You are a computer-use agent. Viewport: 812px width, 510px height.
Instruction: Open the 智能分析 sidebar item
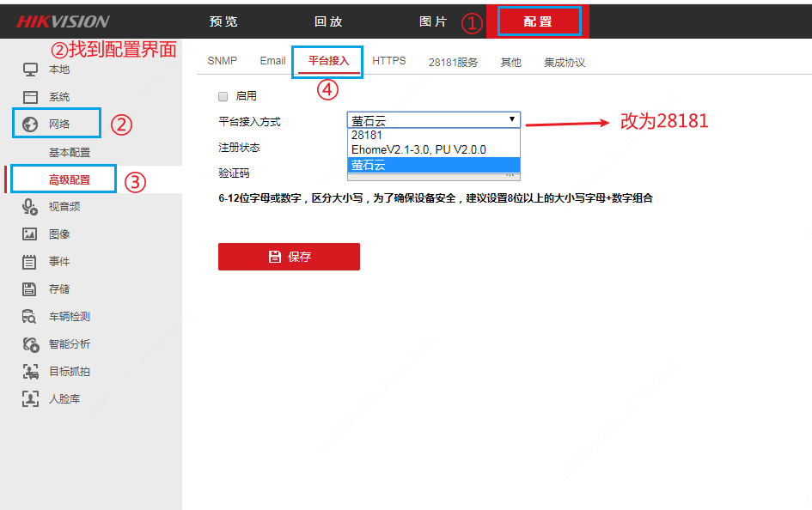point(70,344)
